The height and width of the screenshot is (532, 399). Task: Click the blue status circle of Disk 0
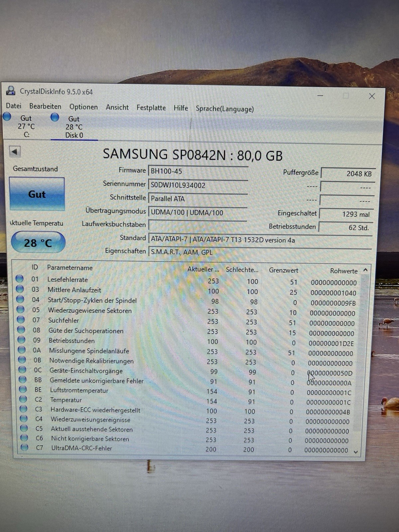pos(55,117)
